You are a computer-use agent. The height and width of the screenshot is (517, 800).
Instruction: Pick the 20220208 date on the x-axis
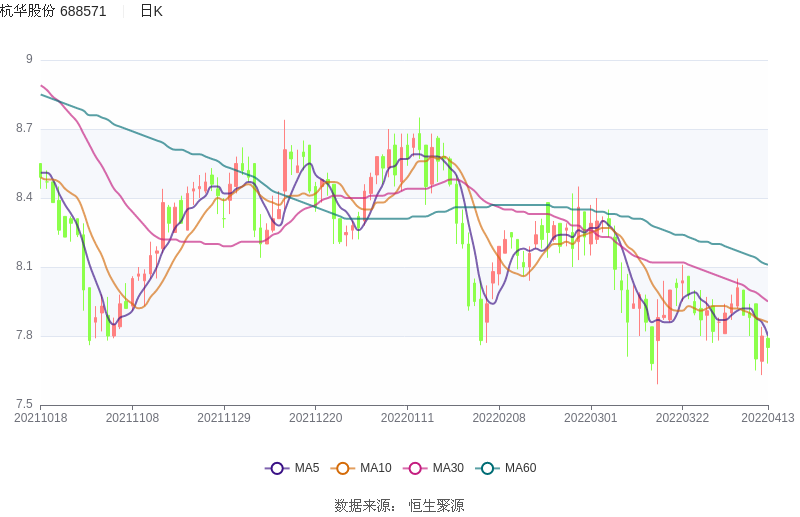click(499, 418)
